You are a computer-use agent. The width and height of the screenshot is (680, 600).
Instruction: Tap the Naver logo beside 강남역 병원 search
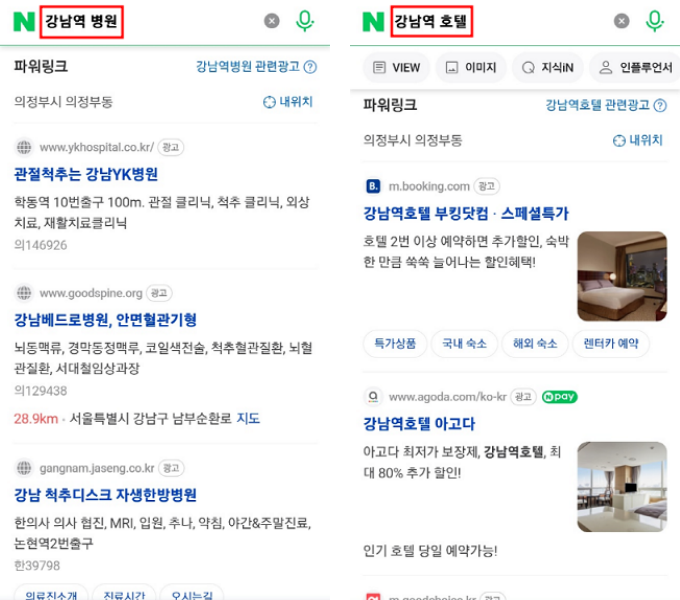(24, 21)
